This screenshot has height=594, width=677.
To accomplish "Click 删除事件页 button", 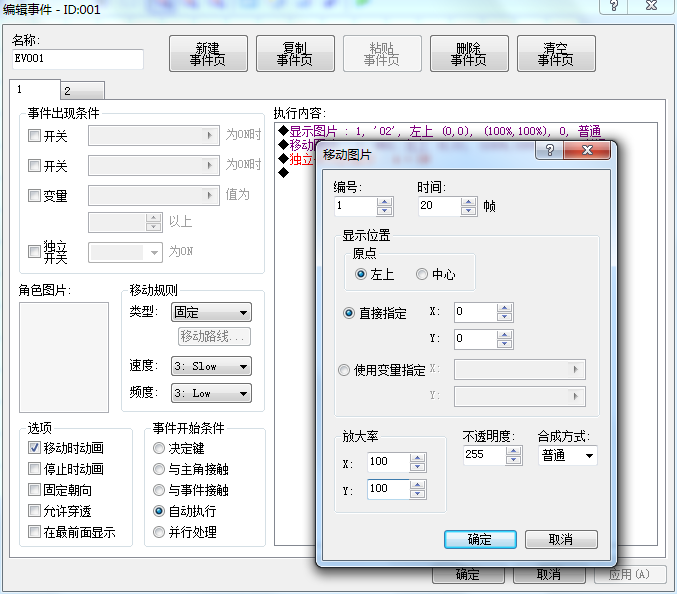I will pos(469,54).
